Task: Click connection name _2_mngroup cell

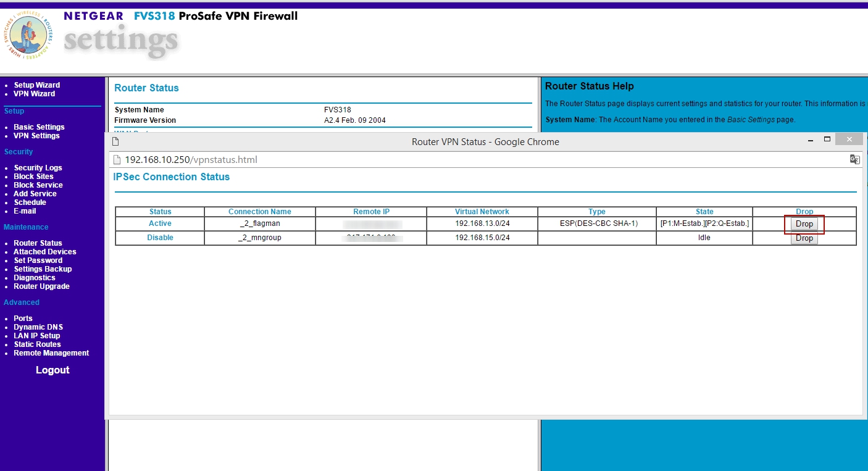Action: pos(260,238)
